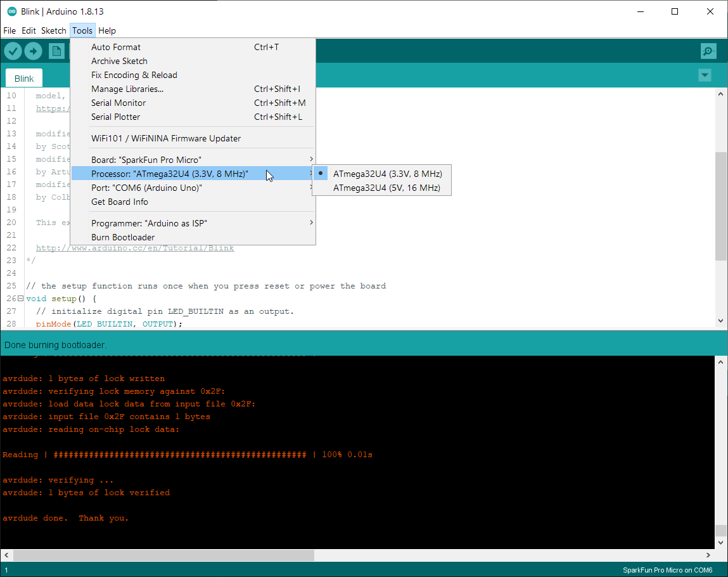Click the console horizontal scroll right arrow
Viewport: 728px width, 577px height.
tap(708, 555)
